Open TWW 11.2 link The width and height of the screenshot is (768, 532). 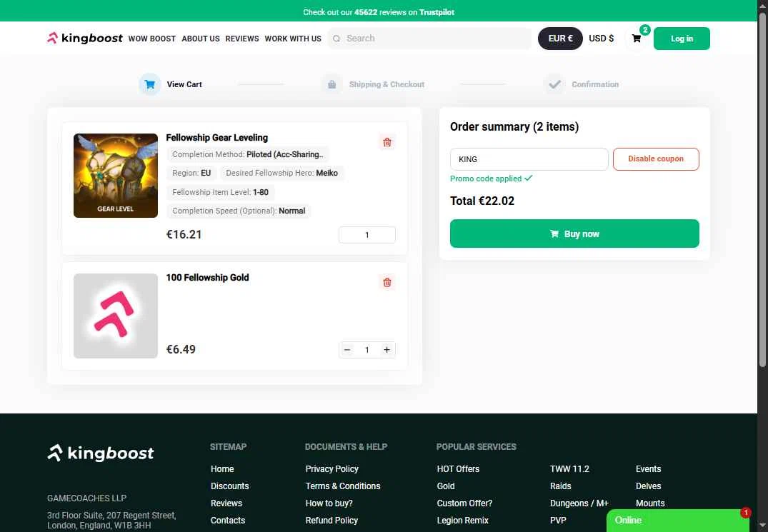tap(569, 469)
